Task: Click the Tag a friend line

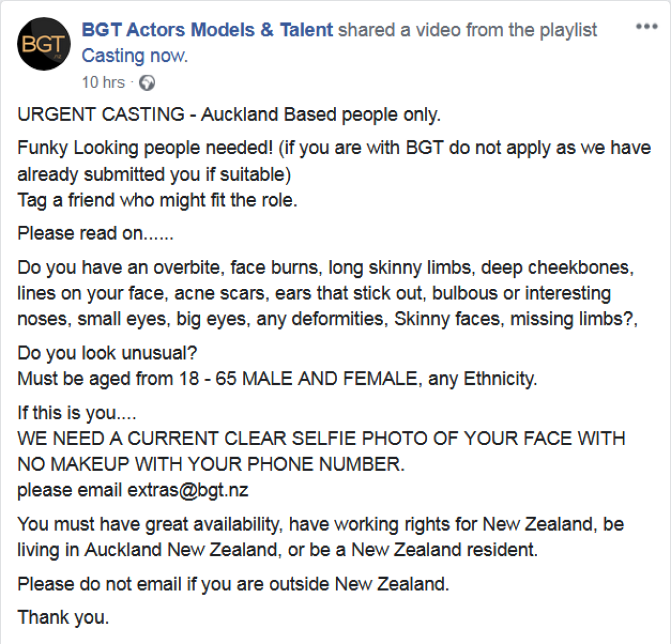Action: (157, 200)
